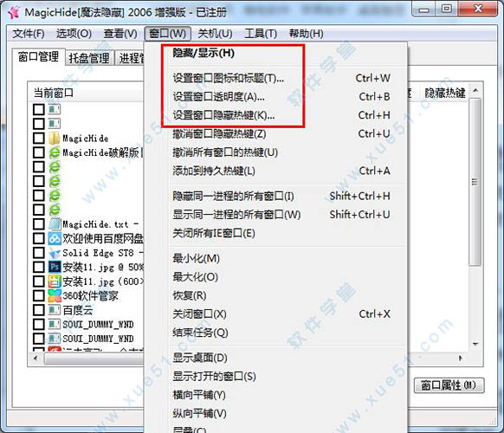The height and width of the screenshot is (433, 504).
Task: Click the list's vertical scrollbar down arrow
Action: coord(475,345)
